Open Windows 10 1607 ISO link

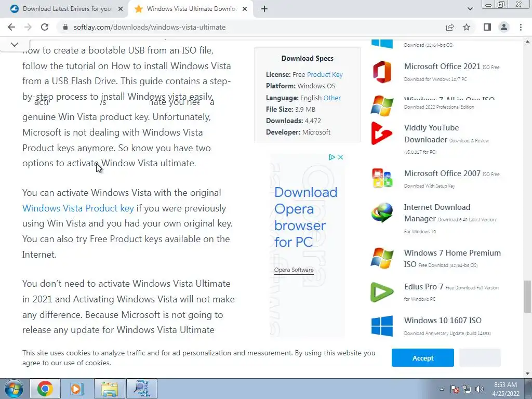pos(443,320)
